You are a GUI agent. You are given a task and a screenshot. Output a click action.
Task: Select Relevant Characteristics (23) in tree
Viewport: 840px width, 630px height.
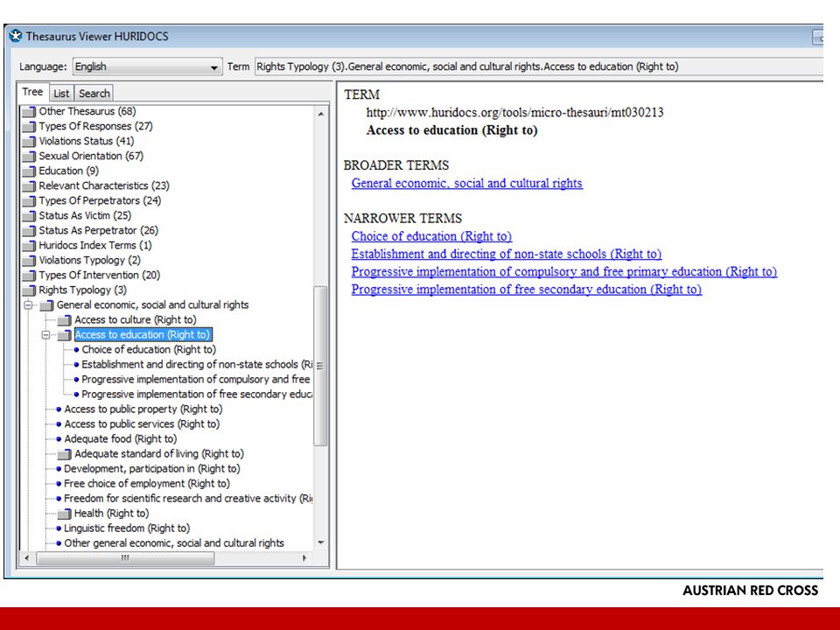click(104, 185)
